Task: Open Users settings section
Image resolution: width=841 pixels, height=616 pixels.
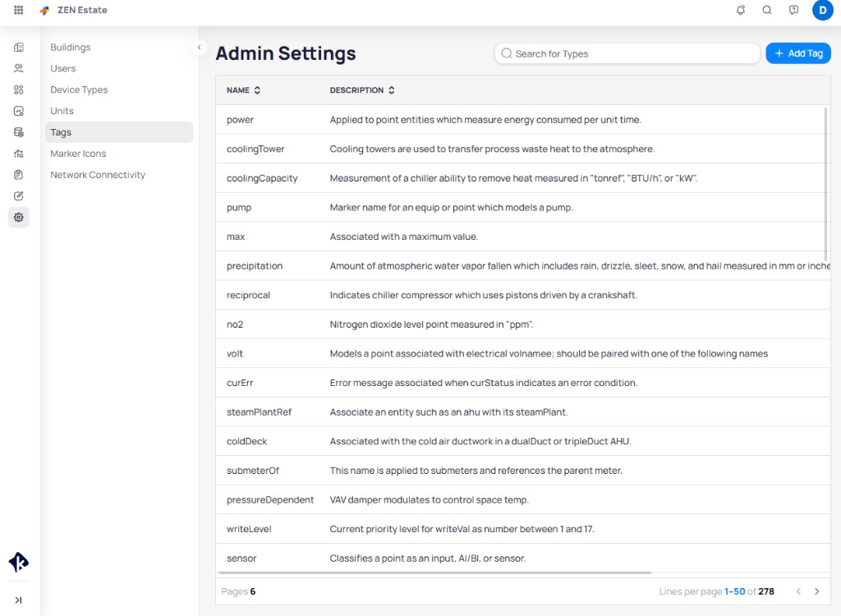Action: tap(119, 69)
